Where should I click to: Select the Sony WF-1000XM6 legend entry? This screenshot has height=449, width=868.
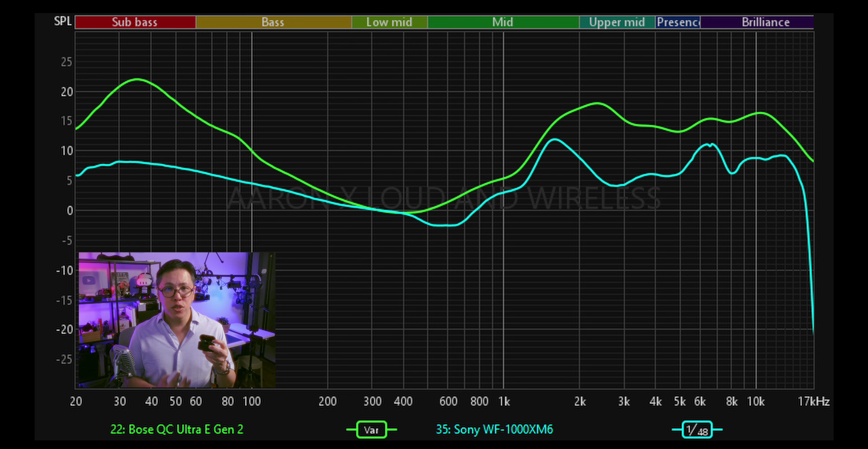[x=494, y=429]
